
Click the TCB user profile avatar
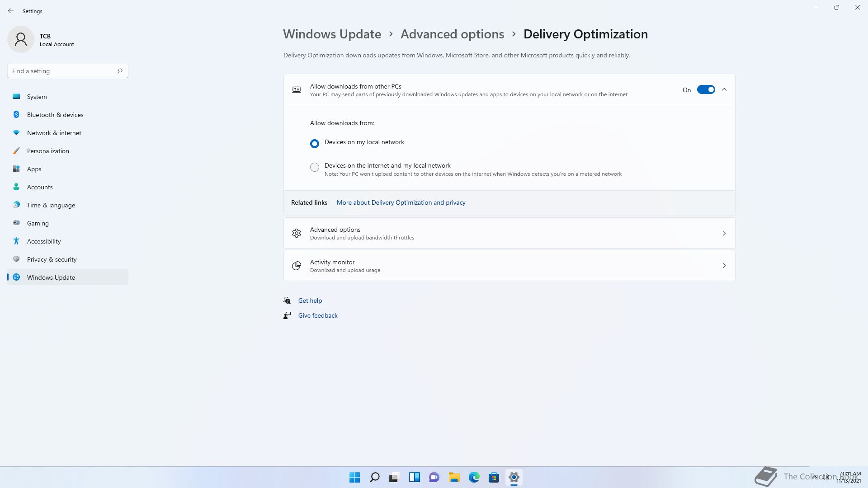(21, 39)
